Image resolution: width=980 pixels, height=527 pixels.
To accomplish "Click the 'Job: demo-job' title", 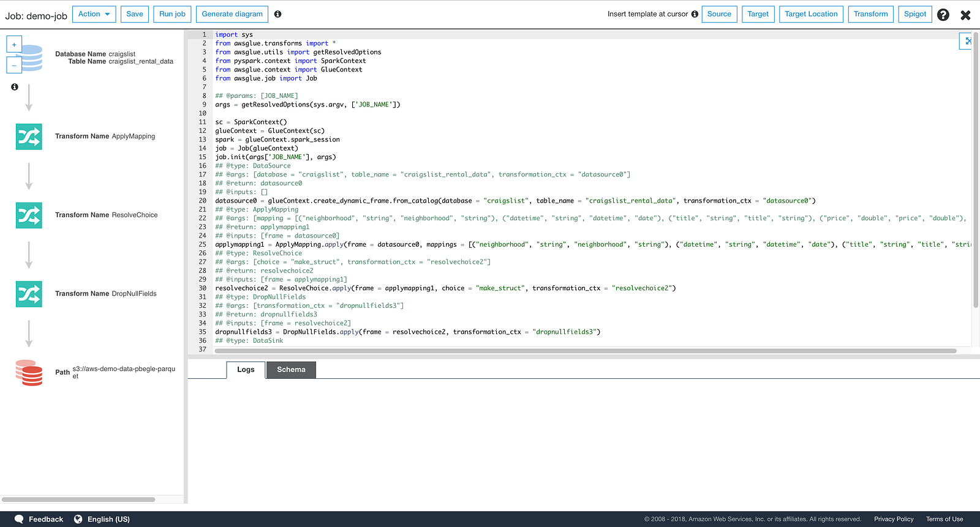I will tap(36, 16).
